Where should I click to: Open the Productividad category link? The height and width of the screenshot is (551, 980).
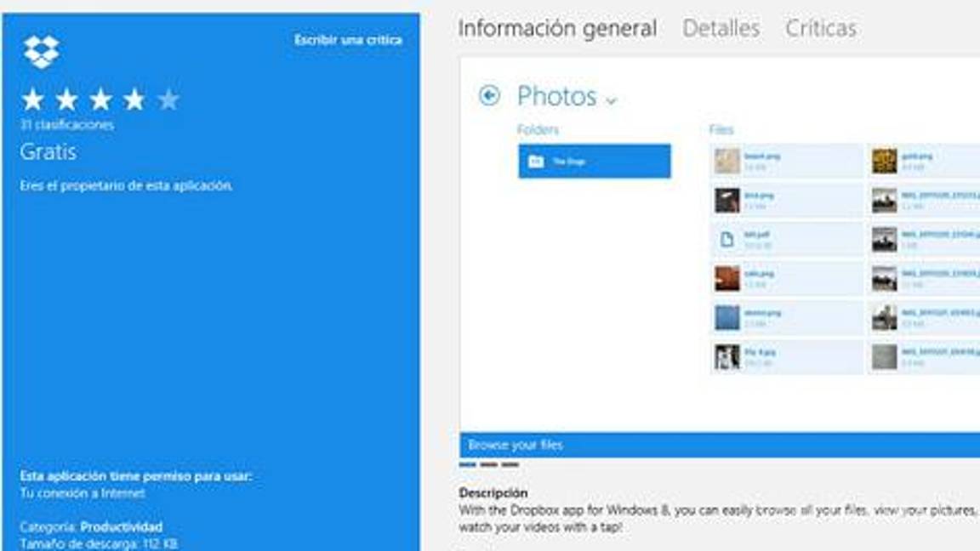tap(121, 527)
